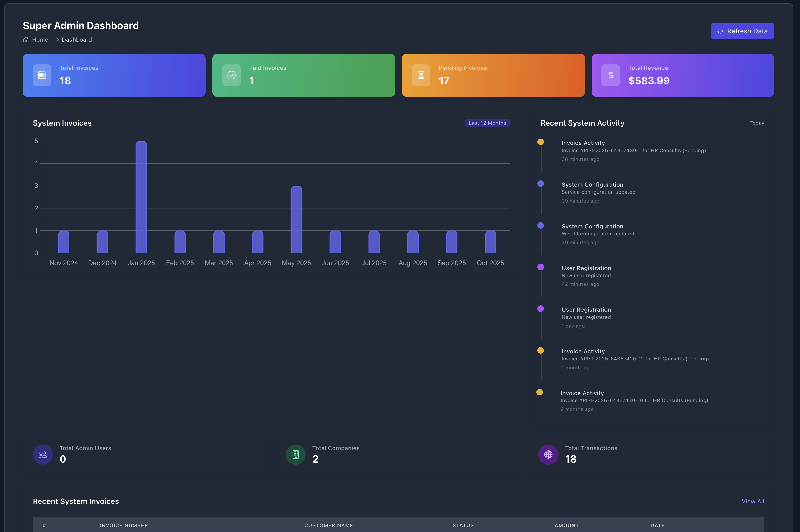Open the Today activity filter

[x=757, y=123]
